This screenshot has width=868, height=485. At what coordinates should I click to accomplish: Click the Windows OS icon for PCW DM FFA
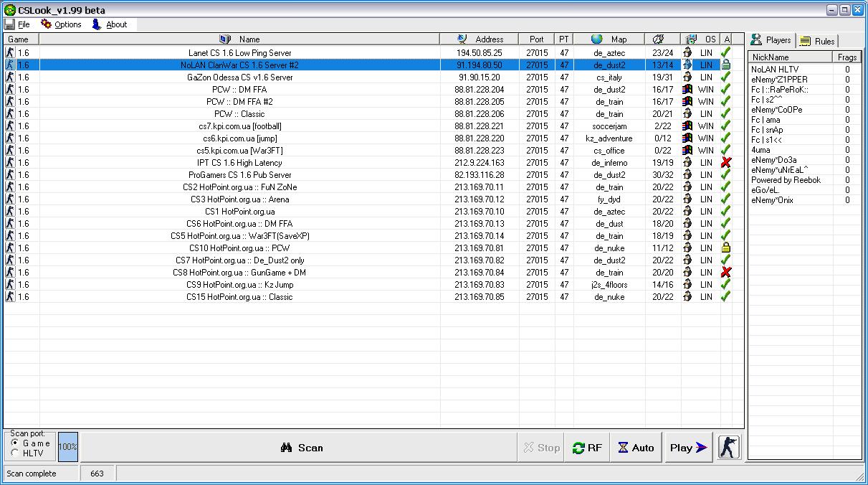687,90
